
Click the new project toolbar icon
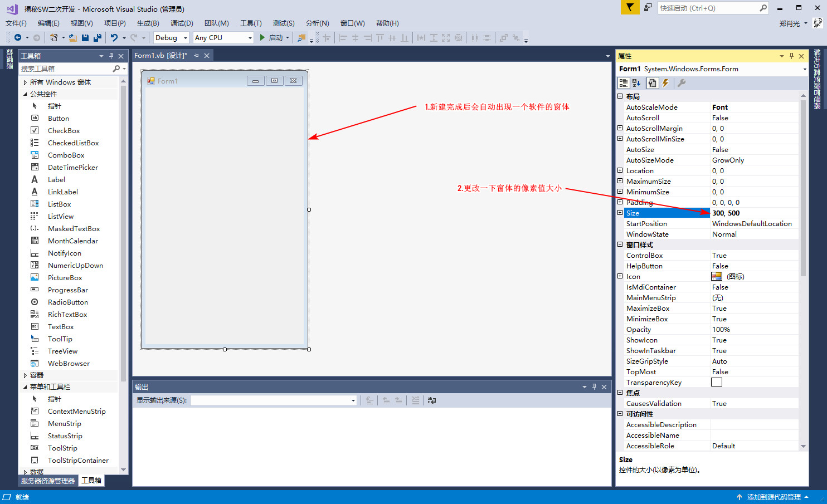tap(53, 37)
